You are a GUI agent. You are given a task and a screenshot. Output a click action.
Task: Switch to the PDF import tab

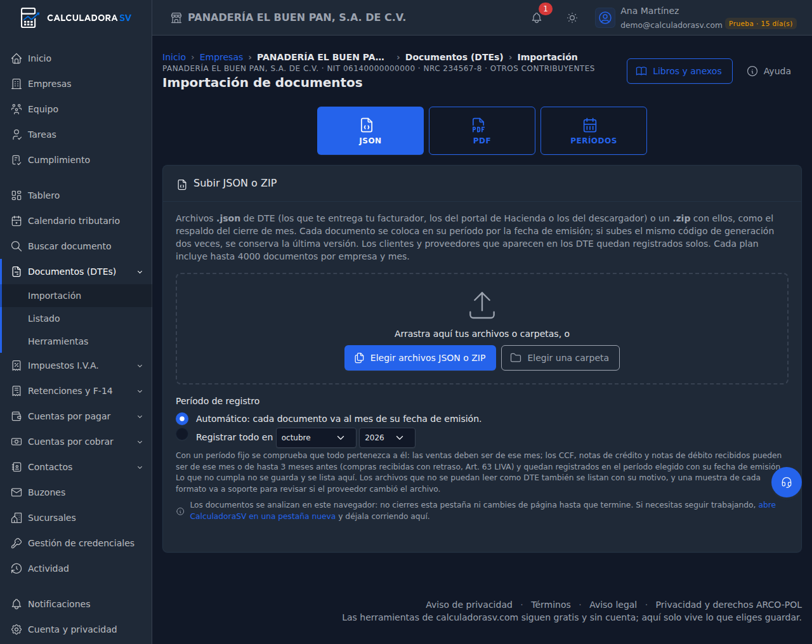pos(482,131)
